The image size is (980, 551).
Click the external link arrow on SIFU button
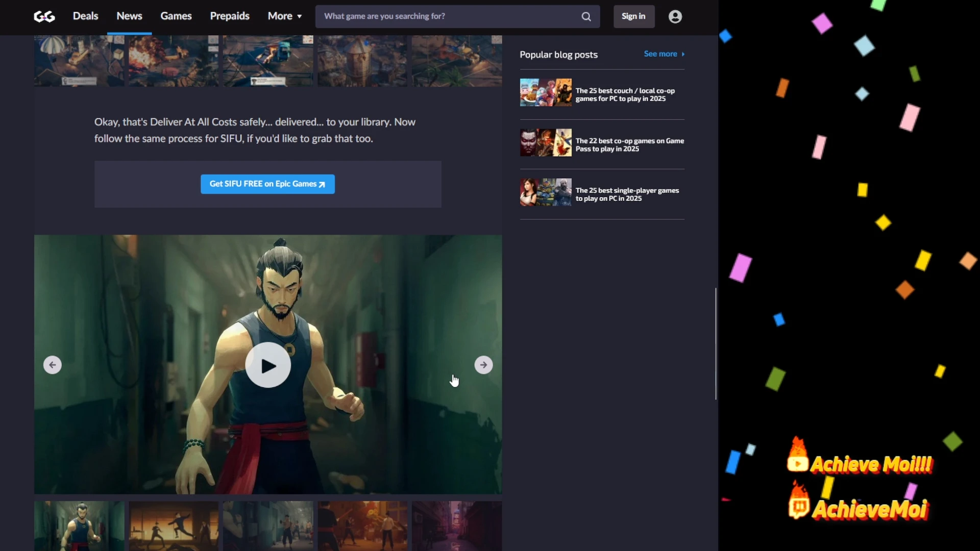click(322, 185)
